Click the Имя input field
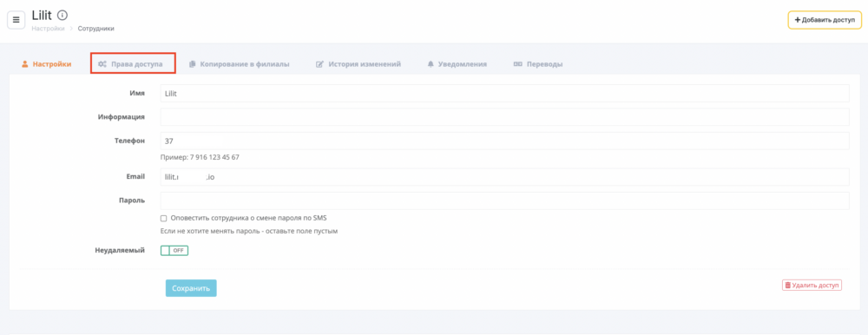This screenshot has height=335, width=868. pyautogui.click(x=505, y=94)
